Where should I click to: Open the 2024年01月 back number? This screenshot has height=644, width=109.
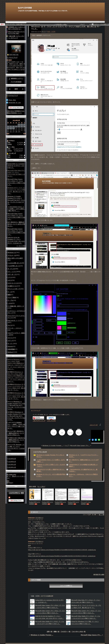point(12,462)
